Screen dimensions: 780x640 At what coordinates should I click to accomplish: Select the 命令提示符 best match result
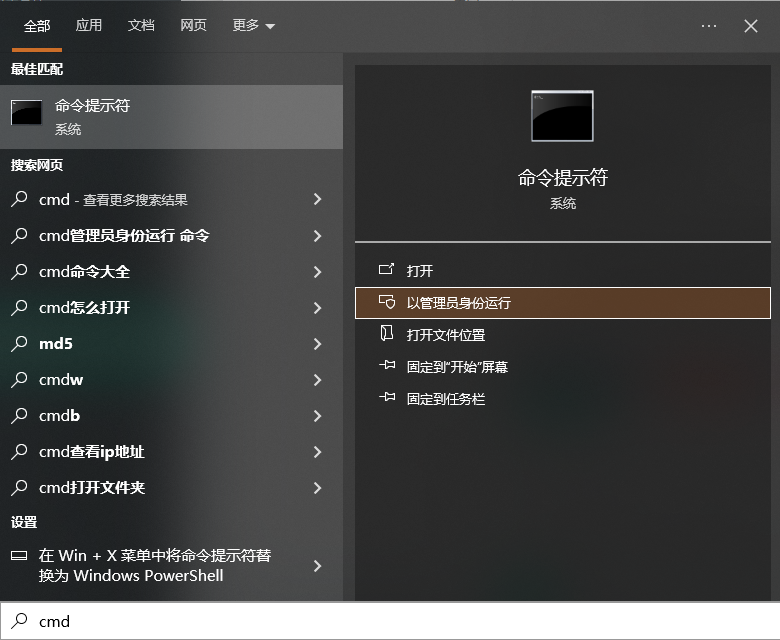171,117
